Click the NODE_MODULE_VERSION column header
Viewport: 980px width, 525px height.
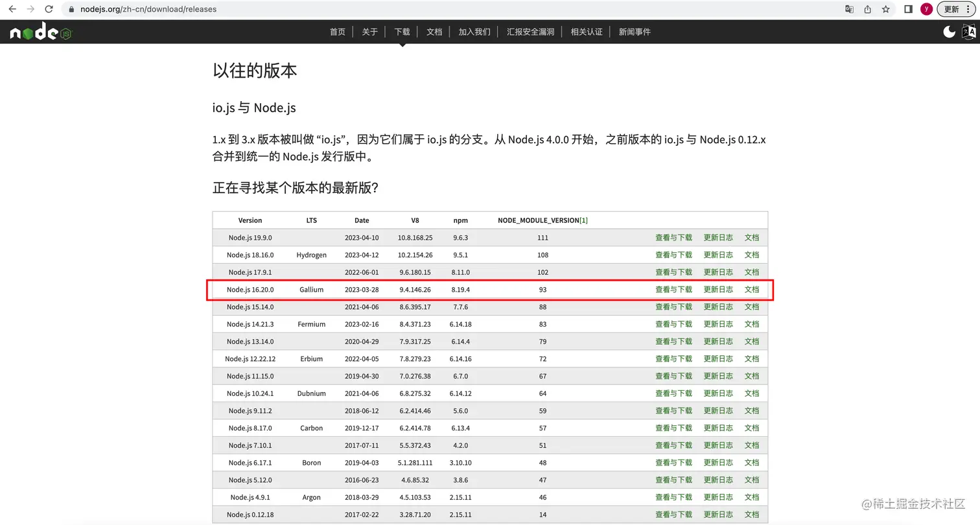point(538,220)
